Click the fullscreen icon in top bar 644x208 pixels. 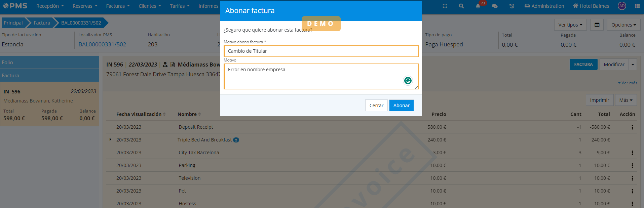(x=445, y=6)
